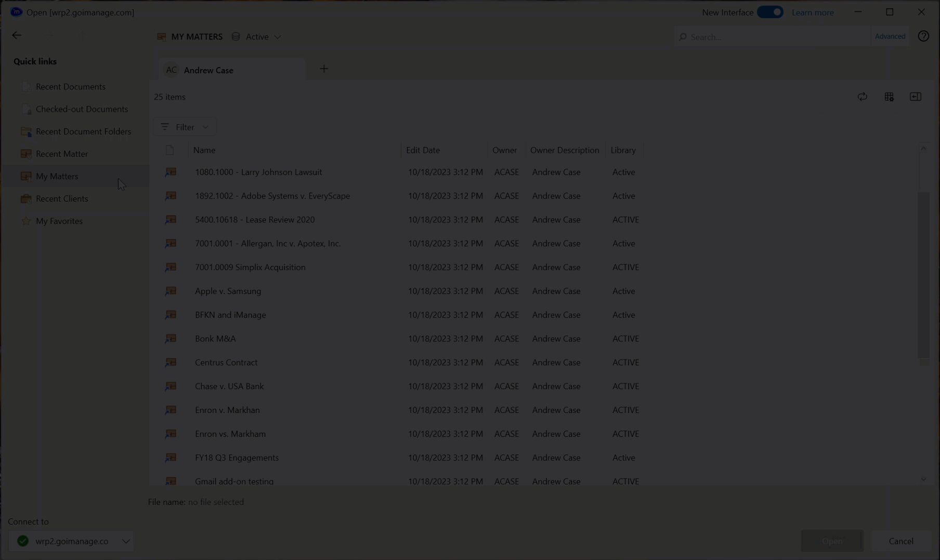Click the select-all checkbox in header
940x560 pixels.
click(x=169, y=150)
